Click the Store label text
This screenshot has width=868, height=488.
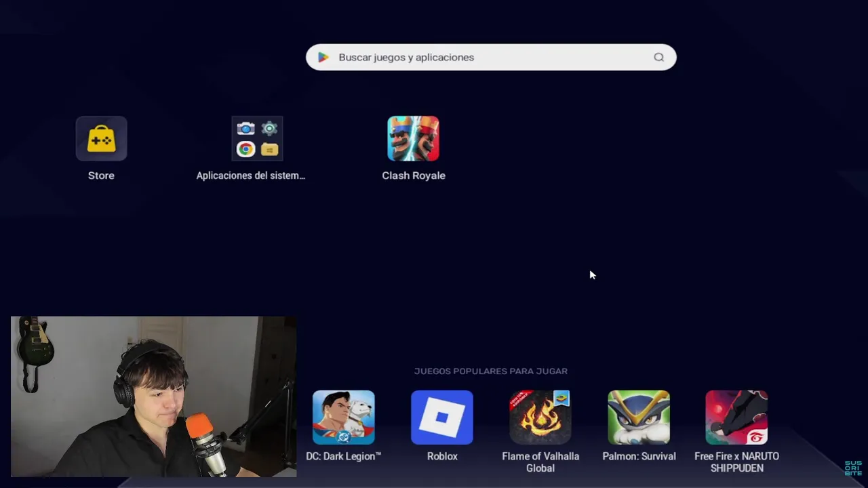click(x=101, y=176)
